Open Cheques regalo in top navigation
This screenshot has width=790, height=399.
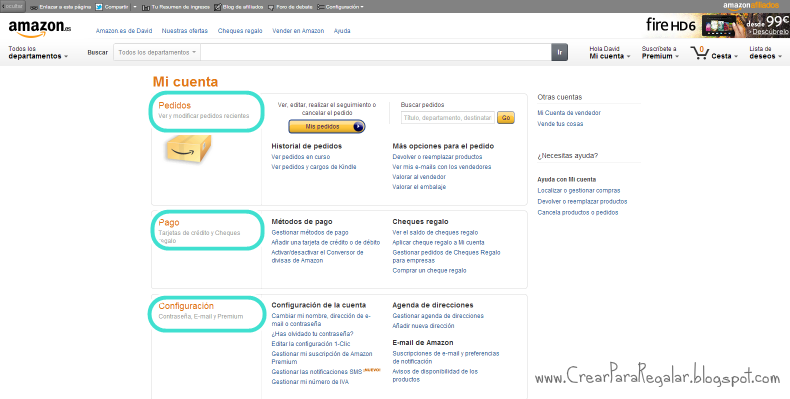[x=240, y=31]
